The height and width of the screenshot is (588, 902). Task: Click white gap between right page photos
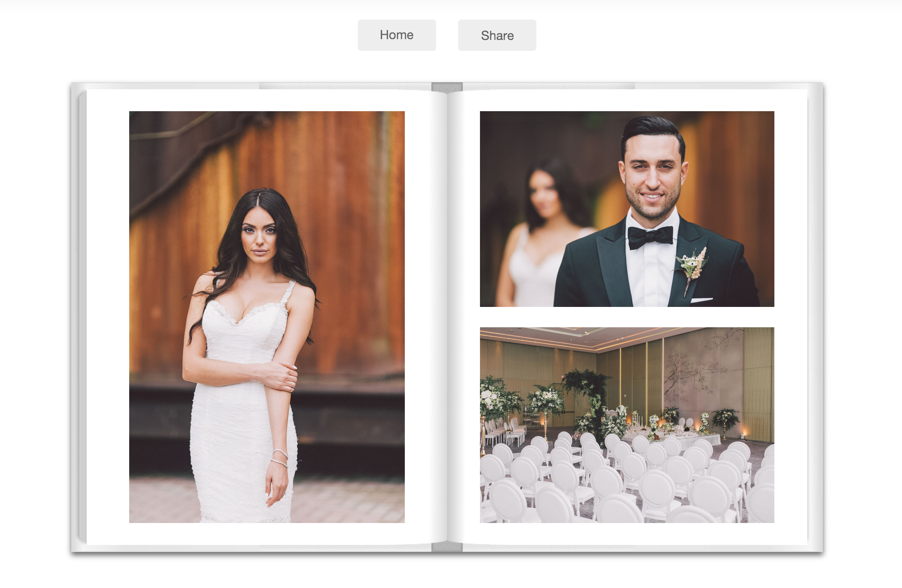coord(627,317)
